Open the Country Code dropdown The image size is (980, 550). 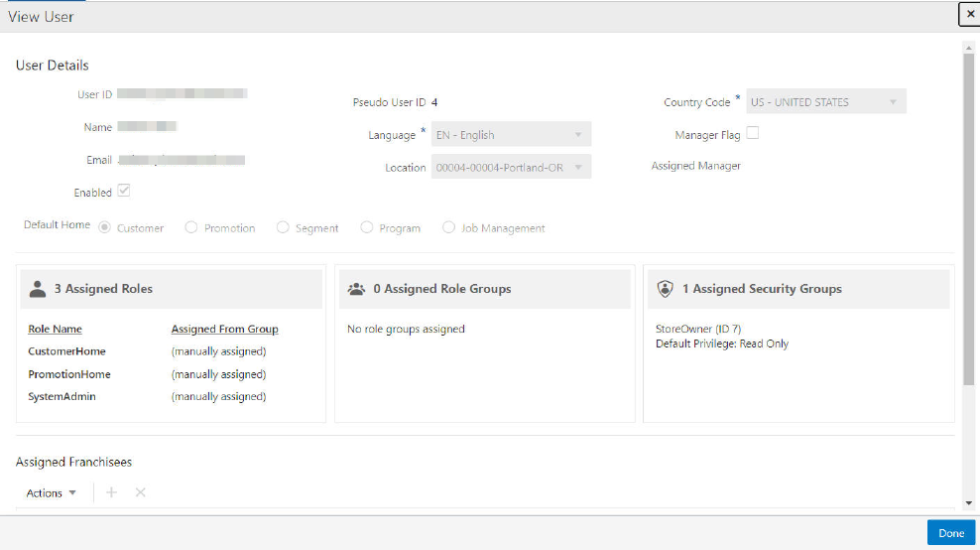(x=825, y=101)
